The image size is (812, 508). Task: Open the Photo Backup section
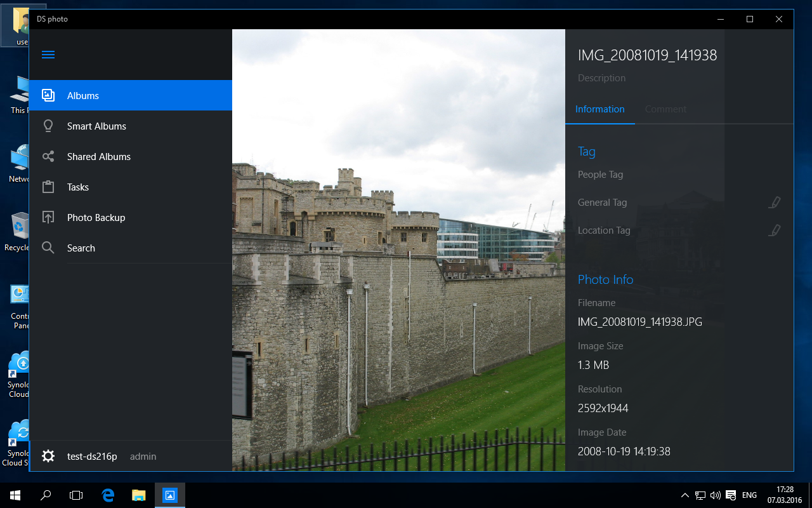[x=131, y=217]
